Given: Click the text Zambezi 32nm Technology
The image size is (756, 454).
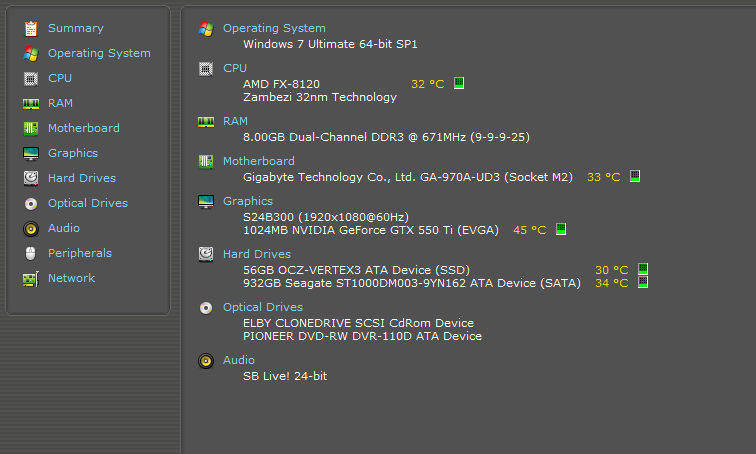Looking at the screenshot, I should [320, 97].
